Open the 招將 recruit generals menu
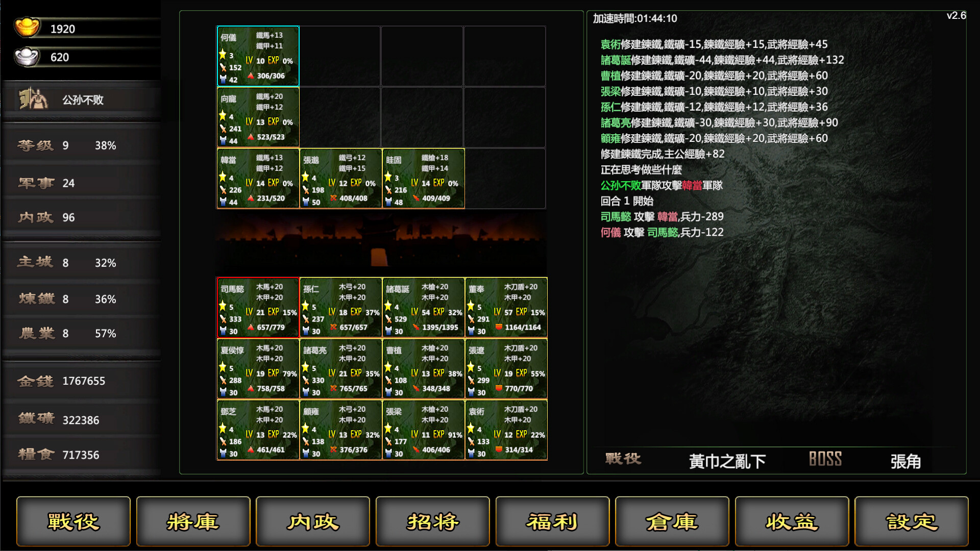The width and height of the screenshot is (980, 551). point(433,521)
